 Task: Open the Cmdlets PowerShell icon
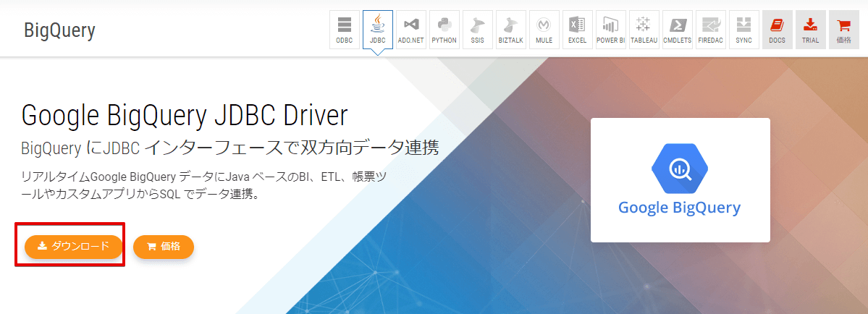(x=677, y=30)
